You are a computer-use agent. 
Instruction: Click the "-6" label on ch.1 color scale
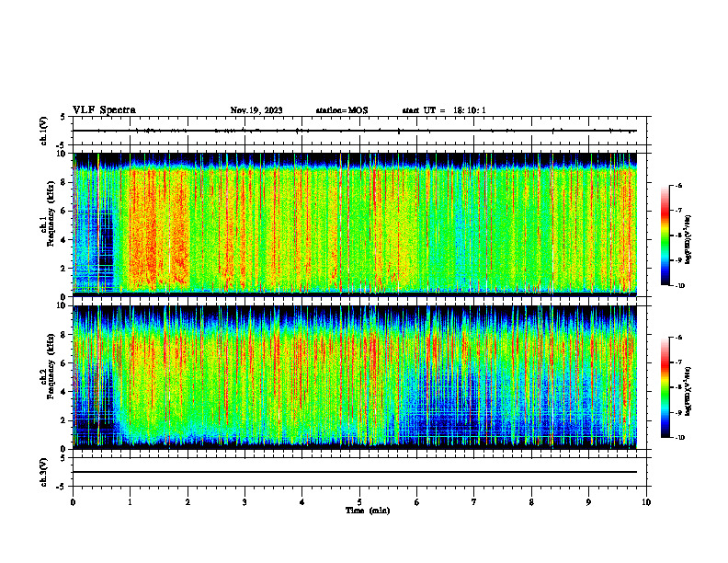tap(677, 185)
